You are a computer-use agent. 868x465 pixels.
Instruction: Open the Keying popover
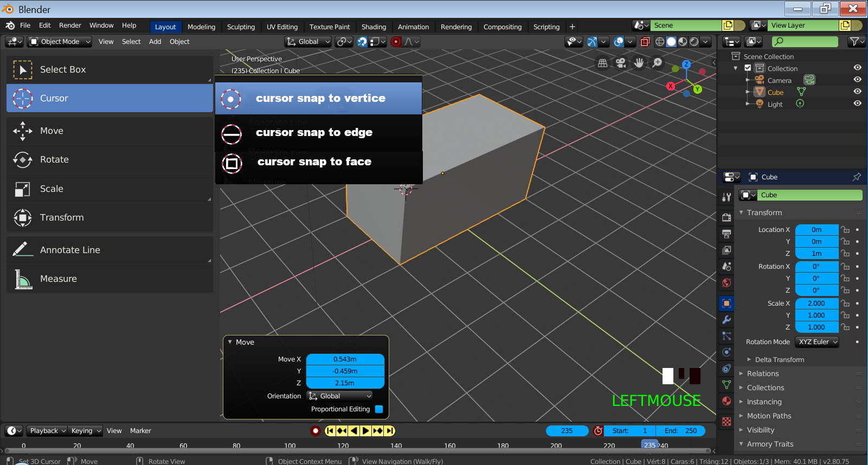pos(86,431)
